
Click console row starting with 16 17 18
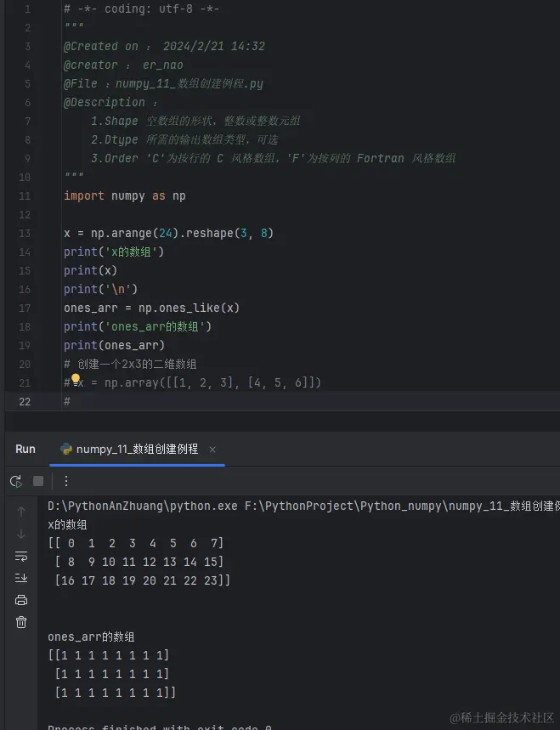click(143, 580)
